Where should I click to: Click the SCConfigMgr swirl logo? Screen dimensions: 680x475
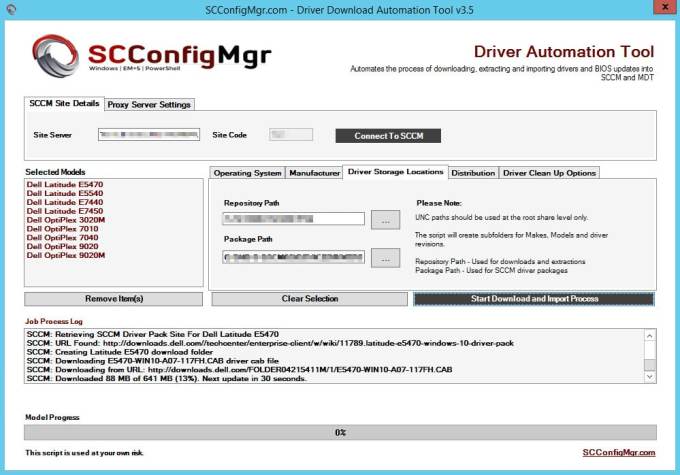click(x=56, y=56)
